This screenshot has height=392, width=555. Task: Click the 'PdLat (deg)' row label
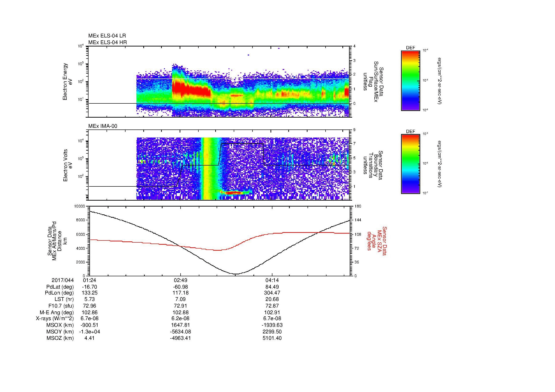pyautogui.click(x=60, y=287)
